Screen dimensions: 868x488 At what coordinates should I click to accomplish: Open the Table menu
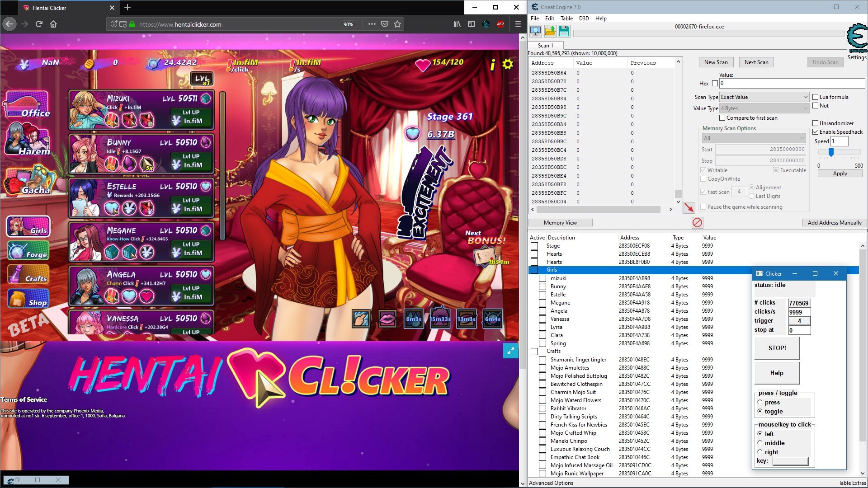point(566,19)
